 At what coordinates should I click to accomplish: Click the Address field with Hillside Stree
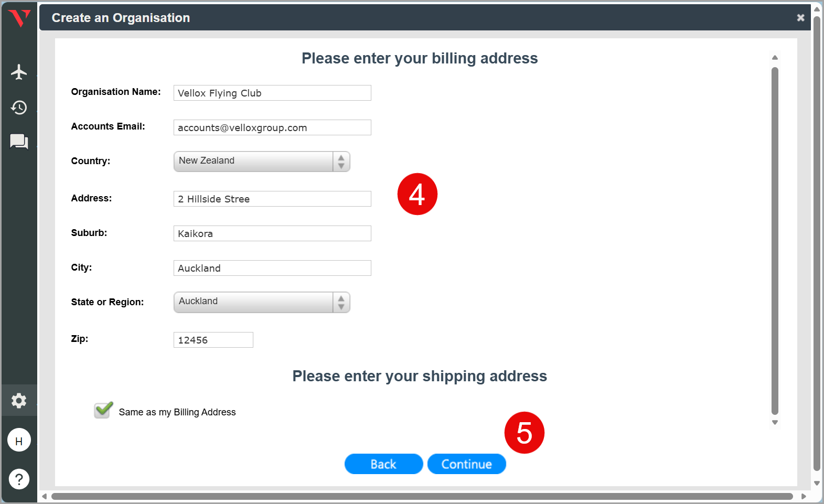(x=272, y=199)
